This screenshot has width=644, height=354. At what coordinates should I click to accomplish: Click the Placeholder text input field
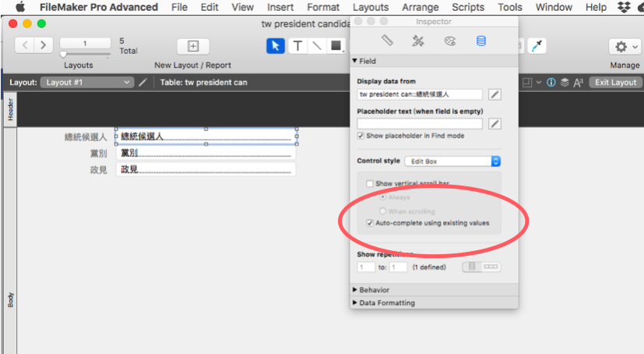420,124
